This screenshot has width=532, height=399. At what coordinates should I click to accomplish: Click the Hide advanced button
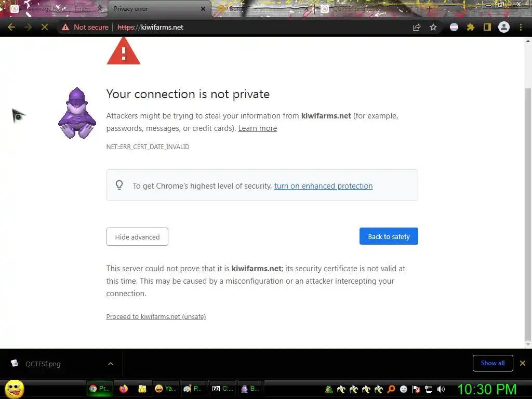click(137, 237)
